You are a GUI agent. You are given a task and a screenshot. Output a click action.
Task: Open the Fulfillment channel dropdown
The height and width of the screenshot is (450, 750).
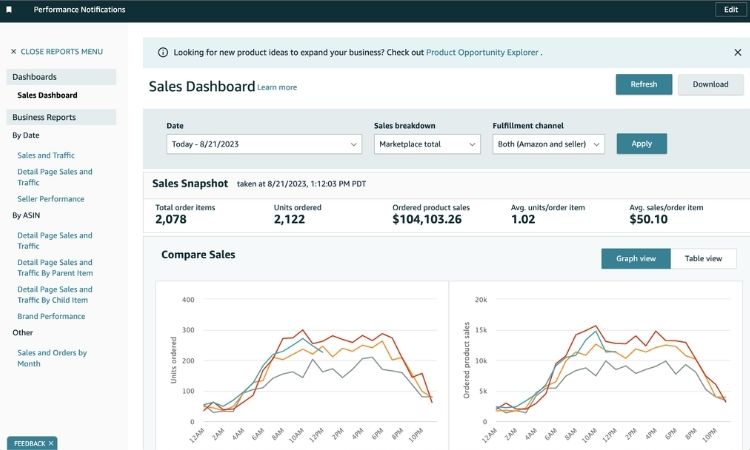(x=549, y=144)
